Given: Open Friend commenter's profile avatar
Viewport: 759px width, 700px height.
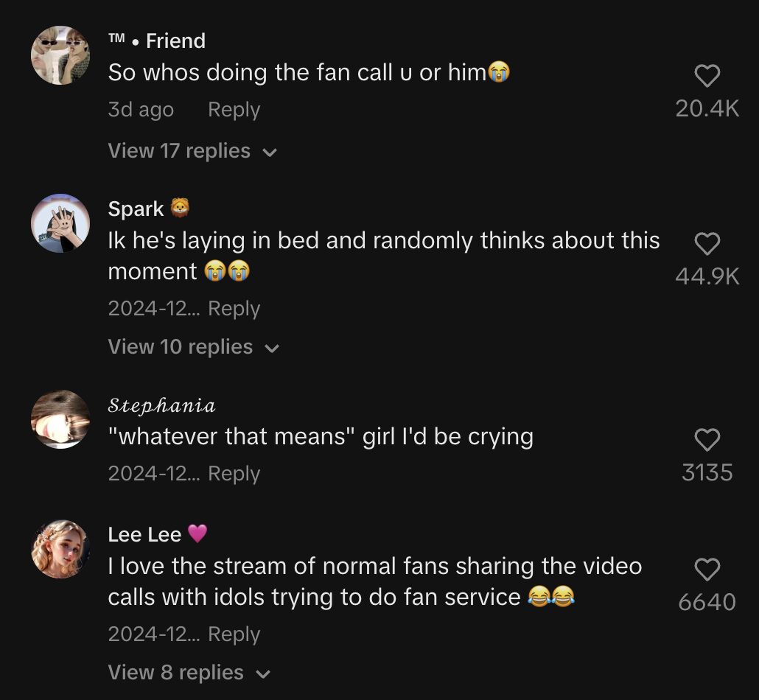Looking at the screenshot, I should tap(60, 55).
